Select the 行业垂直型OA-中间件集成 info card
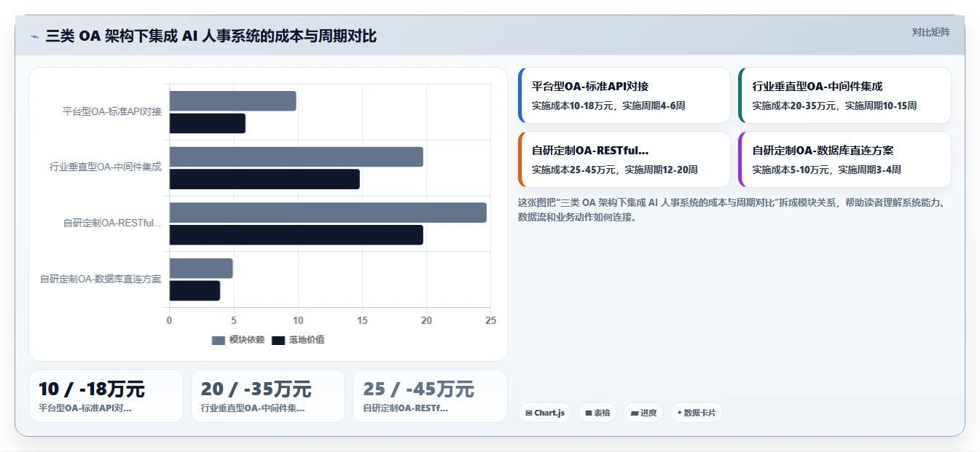980x452 pixels. (x=844, y=95)
